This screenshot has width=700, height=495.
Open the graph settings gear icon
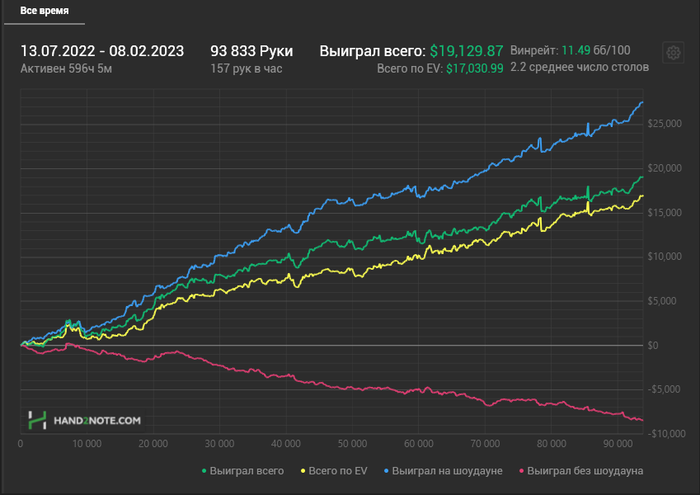(673, 53)
